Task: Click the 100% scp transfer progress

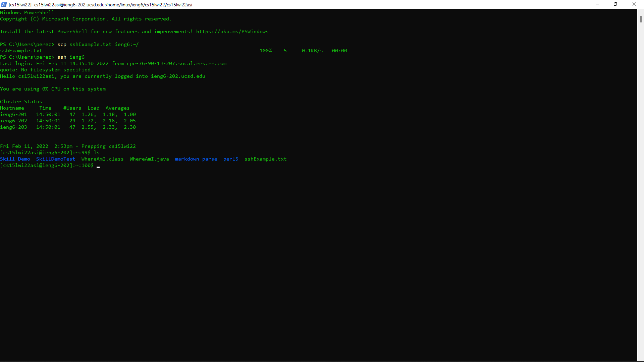Action: point(265,51)
